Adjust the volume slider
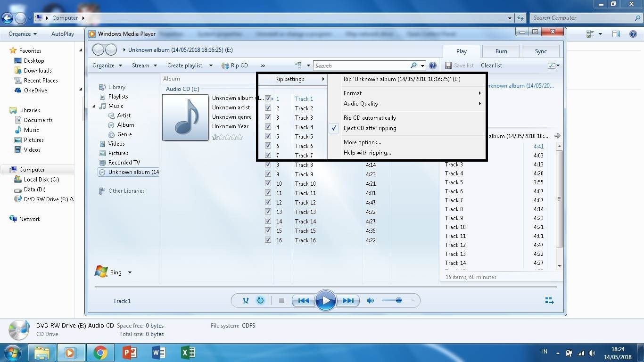Viewport: 644px width, 362px height. (x=398, y=301)
